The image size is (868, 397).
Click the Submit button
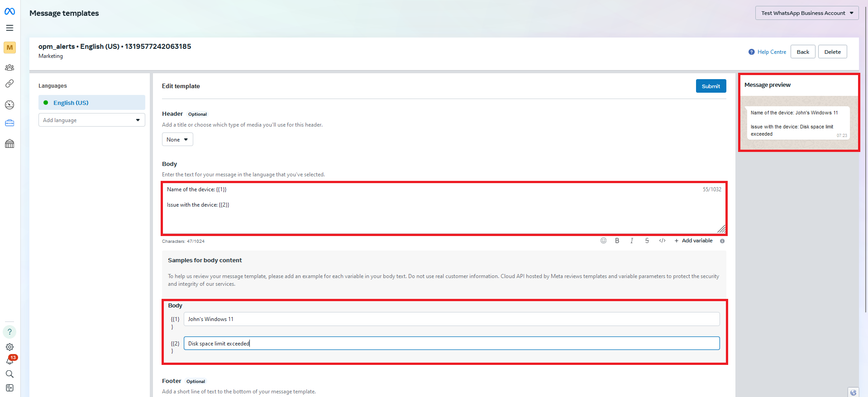point(711,86)
